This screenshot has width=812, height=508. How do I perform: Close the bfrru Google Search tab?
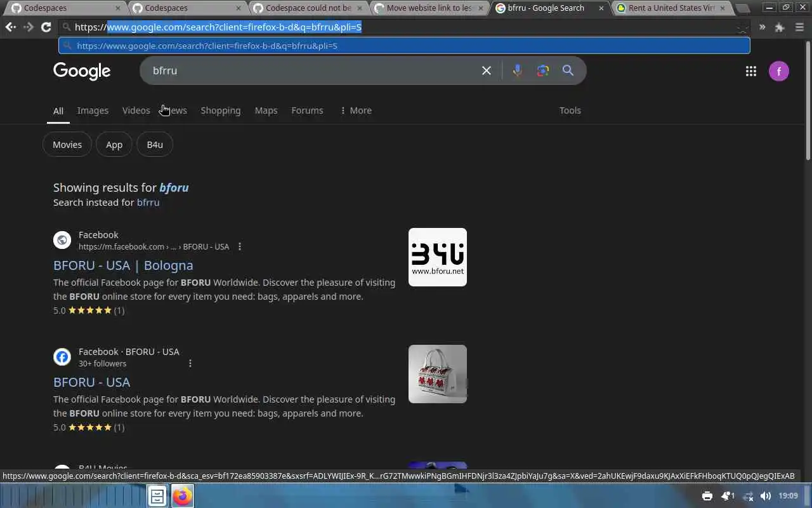pos(601,8)
